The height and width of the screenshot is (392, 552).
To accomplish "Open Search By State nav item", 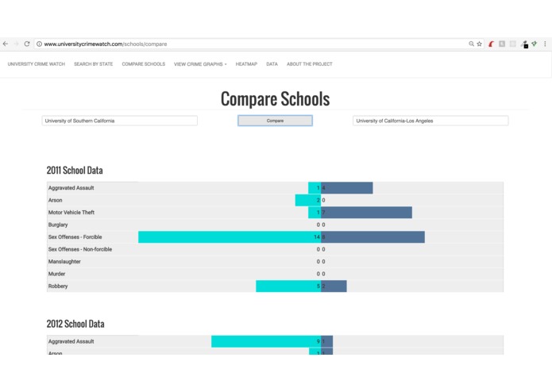I will pyautogui.click(x=93, y=64).
